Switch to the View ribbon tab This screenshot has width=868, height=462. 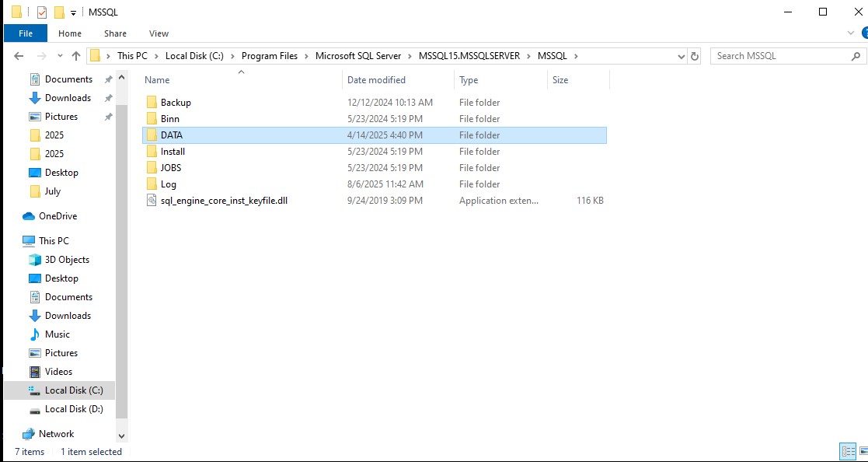[x=159, y=33]
